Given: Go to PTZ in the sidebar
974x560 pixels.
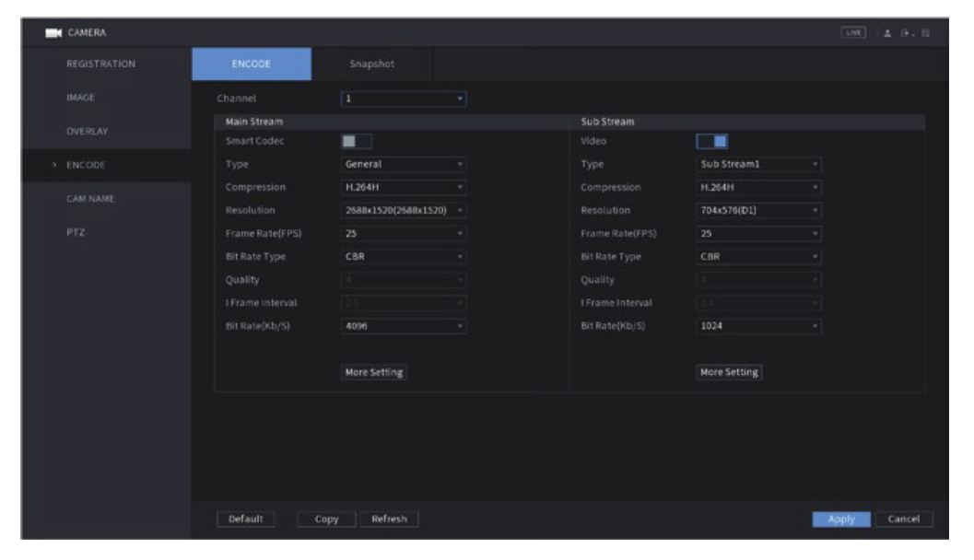Looking at the screenshot, I should (73, 234).
